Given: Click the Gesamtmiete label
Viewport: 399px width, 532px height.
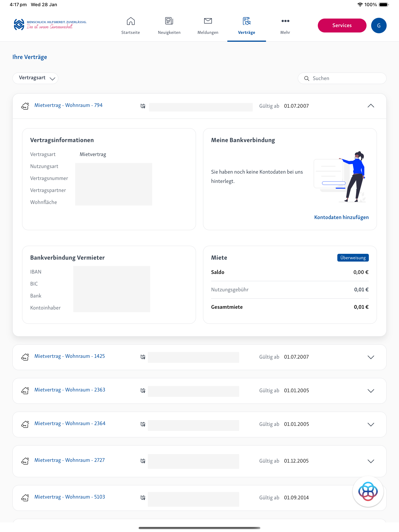Looking at the screenshot, I should tap(227, 307).
